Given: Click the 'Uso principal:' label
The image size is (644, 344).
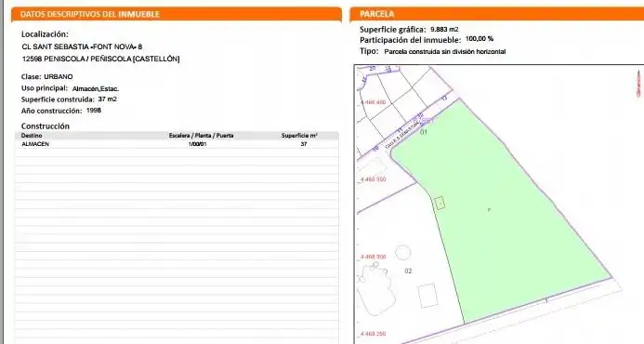Looking at the screenshot, I should click(x=45, y=88).
